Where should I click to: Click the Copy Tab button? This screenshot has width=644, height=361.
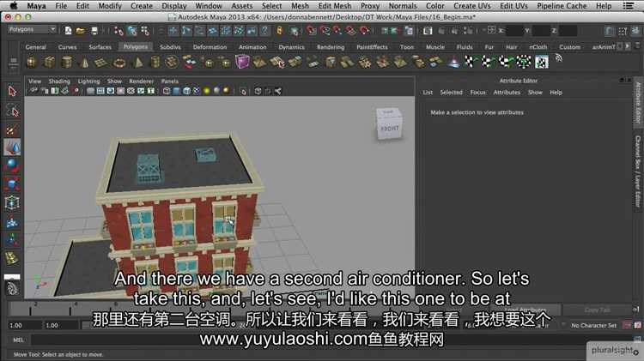pyautogui.click(x=597, y=310)
